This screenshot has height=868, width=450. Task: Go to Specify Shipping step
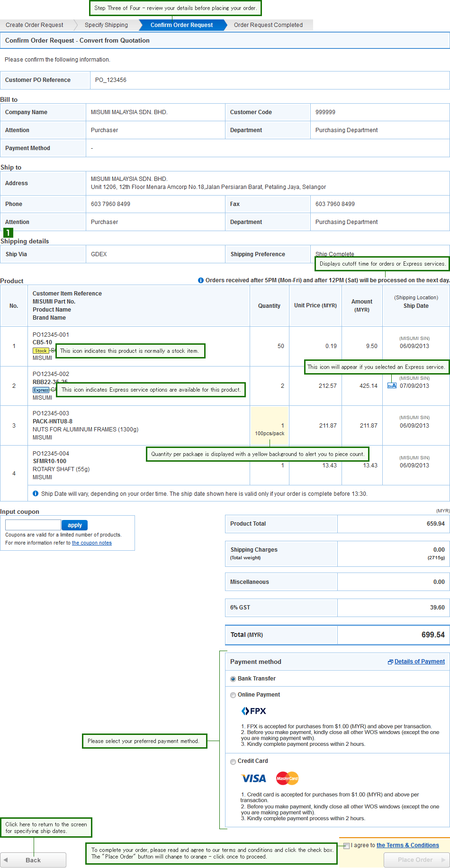tap(106, 25)
